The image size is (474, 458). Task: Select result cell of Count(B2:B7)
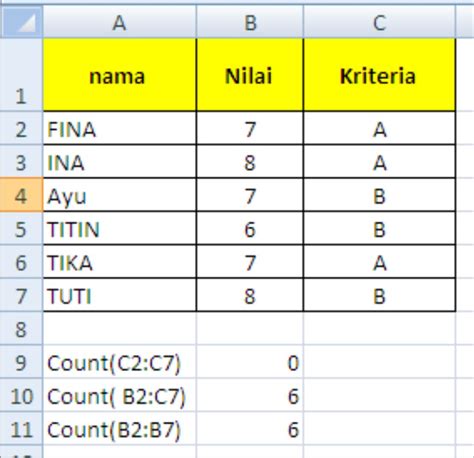[x=250, y=429]
